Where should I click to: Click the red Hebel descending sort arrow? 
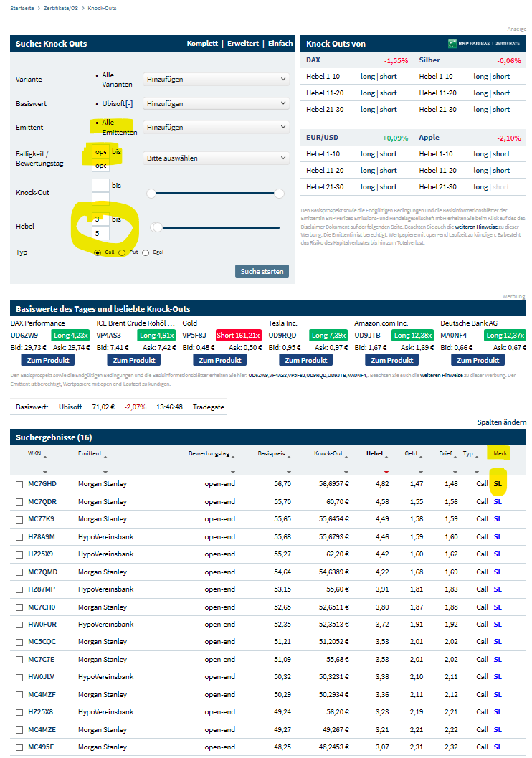[386, 472]
